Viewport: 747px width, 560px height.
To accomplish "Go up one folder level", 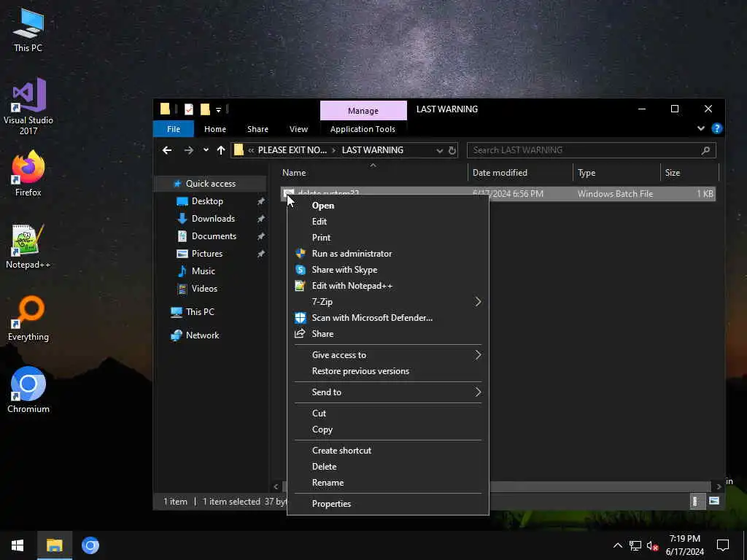I will pyautogui.click(x=221, y=150).
